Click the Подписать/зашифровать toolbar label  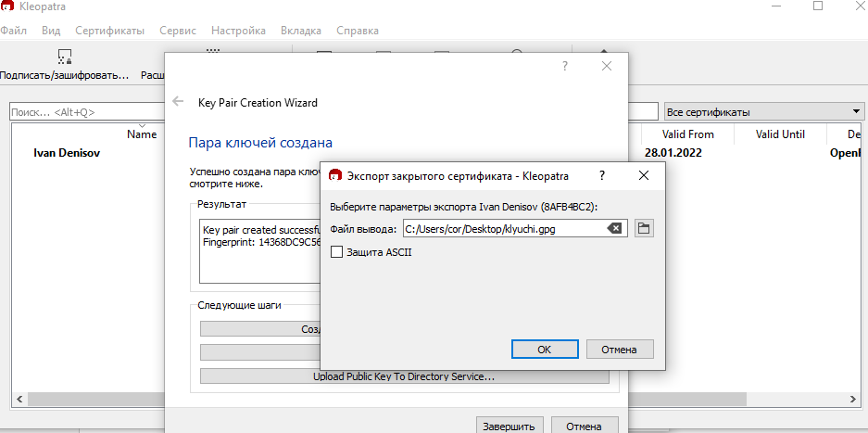click(64, 75)
